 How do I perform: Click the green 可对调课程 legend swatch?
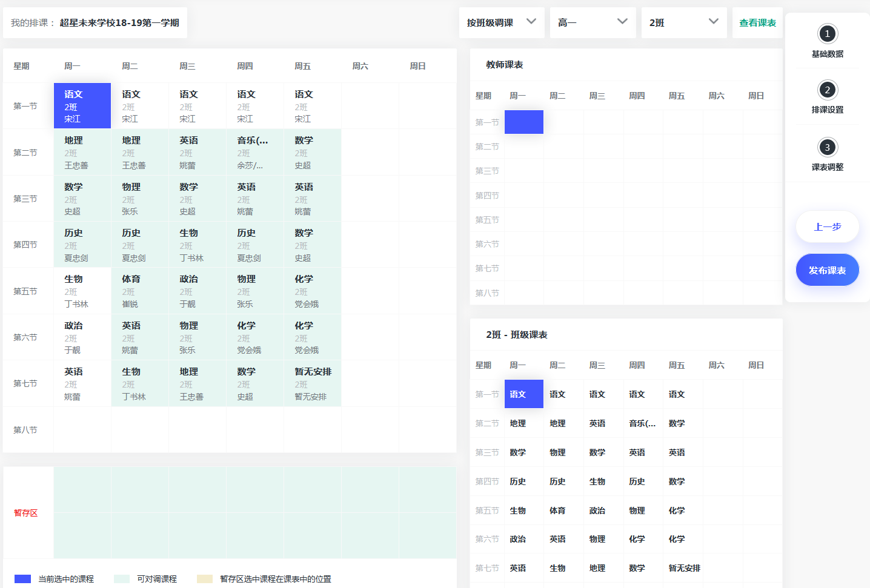(x=122, y=579)
